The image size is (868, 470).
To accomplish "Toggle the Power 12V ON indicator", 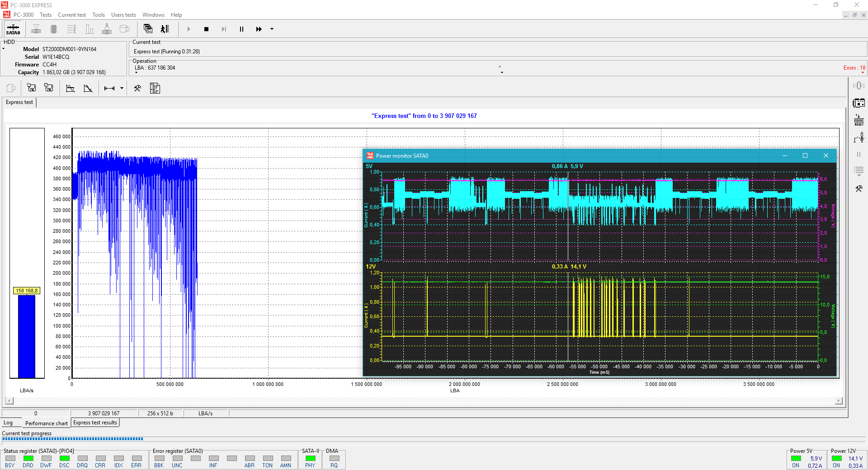I will pos(836,459).
